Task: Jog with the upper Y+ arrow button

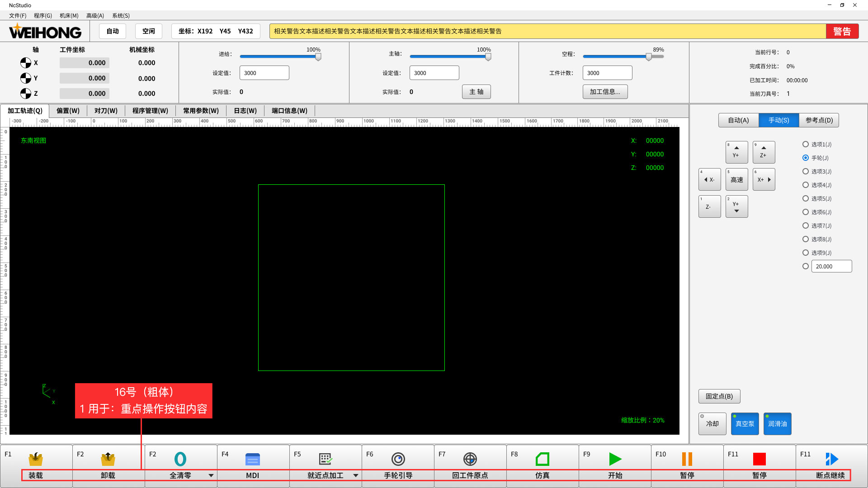Action: click(x=736, y=152)
